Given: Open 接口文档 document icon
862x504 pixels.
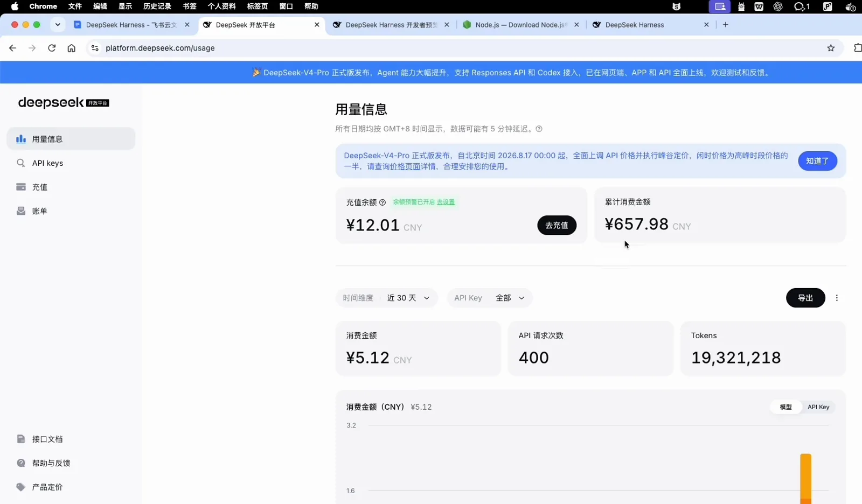Looking at the screenshot, I should 21,439.
